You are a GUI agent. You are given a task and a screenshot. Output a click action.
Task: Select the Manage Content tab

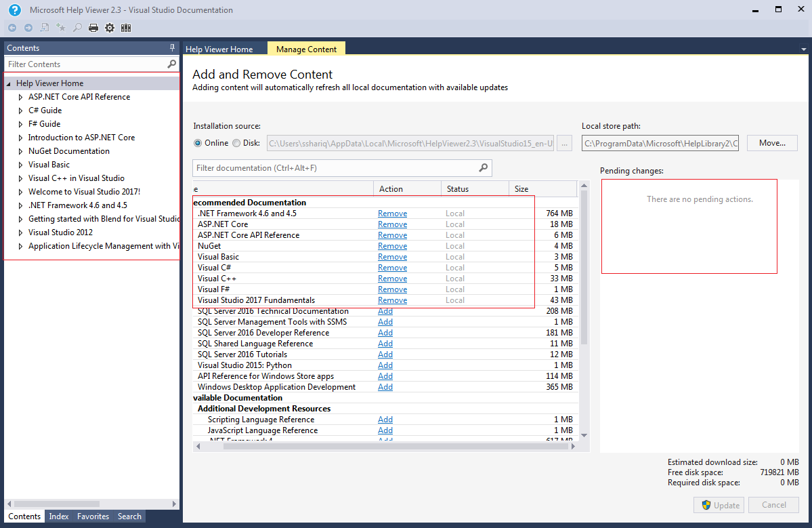pos(306,49)
